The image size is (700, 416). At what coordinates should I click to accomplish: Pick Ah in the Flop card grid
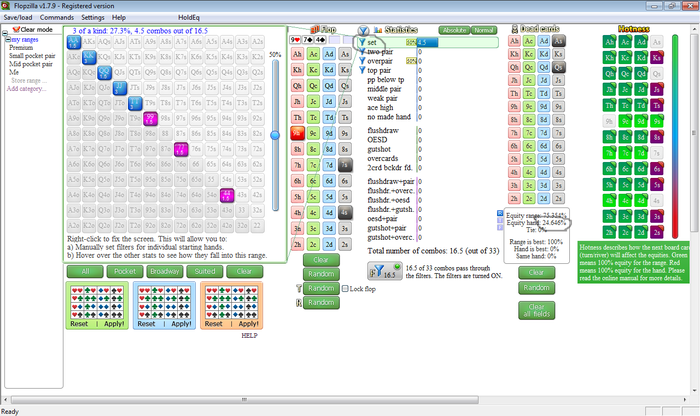[x=297, y=54]
